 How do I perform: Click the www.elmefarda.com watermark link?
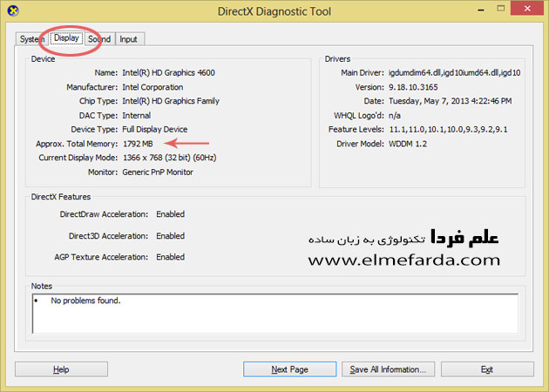tap(403, 260)
